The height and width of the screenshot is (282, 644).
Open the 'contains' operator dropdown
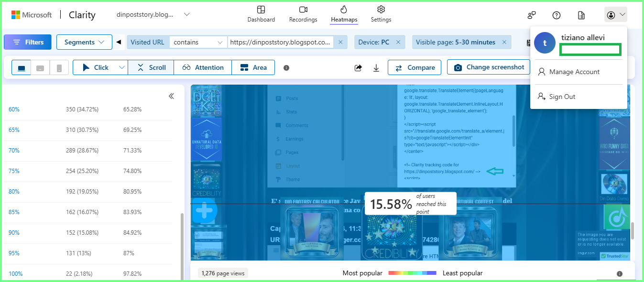point(198,42)
